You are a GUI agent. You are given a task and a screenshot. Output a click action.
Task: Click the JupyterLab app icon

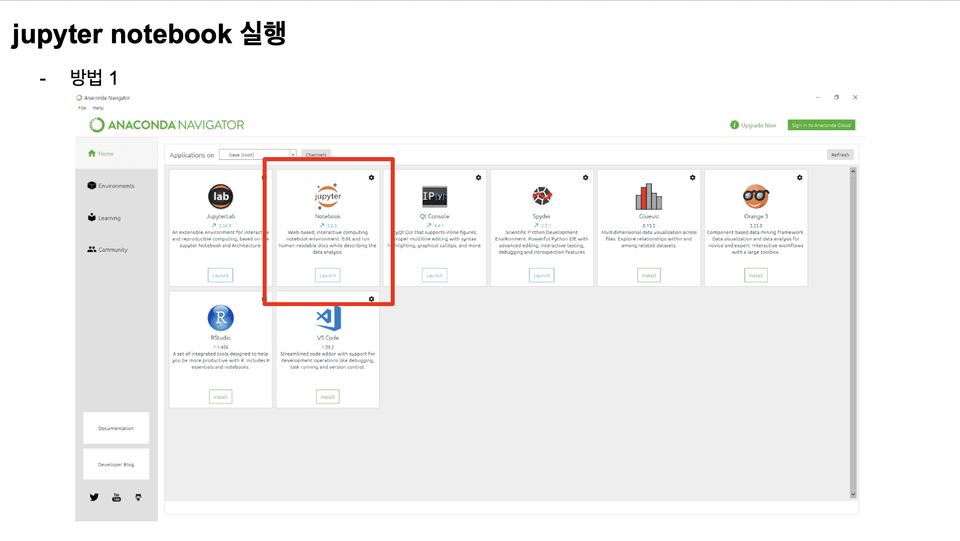[x=220, y=196]
